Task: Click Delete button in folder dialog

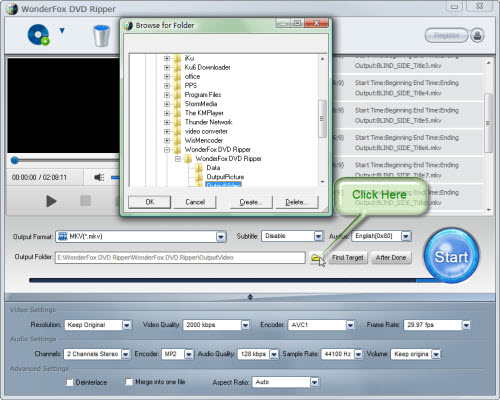Action: click(297, 202)
